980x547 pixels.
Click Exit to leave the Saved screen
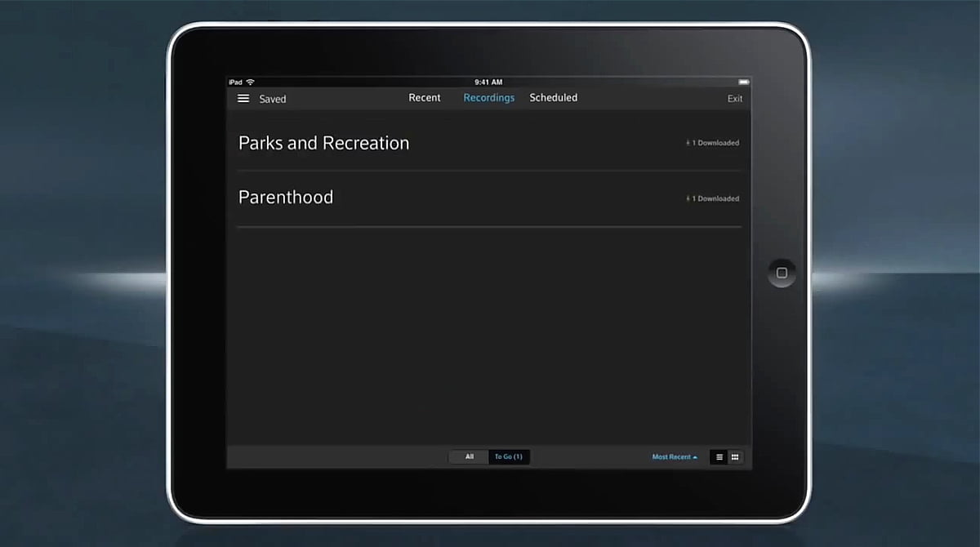point(733,97)
